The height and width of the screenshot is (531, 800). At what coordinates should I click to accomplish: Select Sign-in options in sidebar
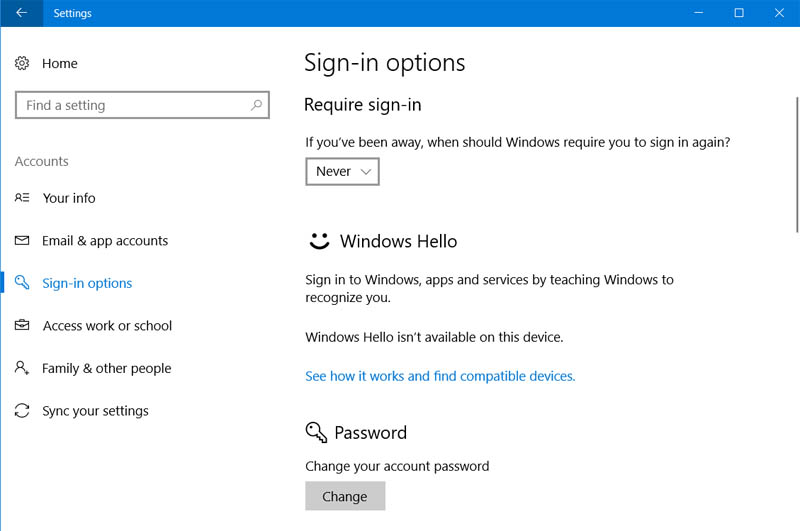[x=87, y=283]
